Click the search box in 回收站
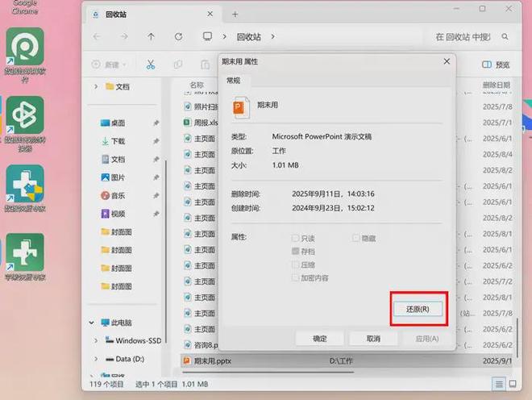This screenshot has height=400, width=532. click(x=468, y=36)
